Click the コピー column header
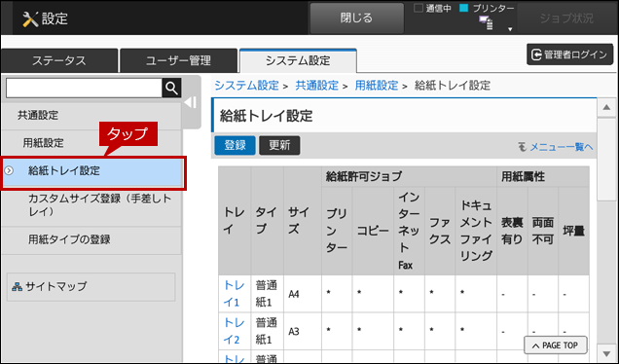 (x=373, y=231)
